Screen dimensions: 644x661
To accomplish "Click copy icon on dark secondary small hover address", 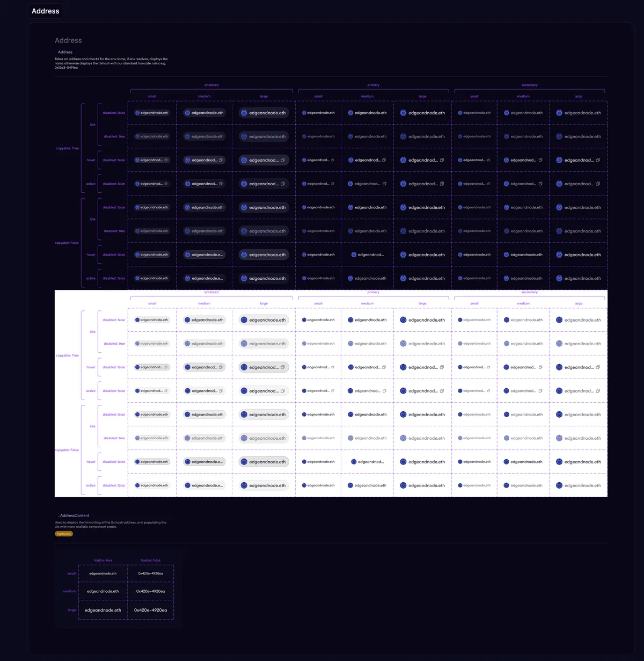I will [488, 160].
